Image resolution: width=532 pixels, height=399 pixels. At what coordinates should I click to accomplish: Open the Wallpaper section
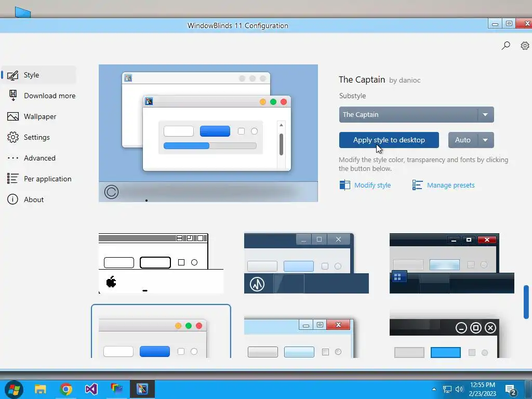pos(40,116)
